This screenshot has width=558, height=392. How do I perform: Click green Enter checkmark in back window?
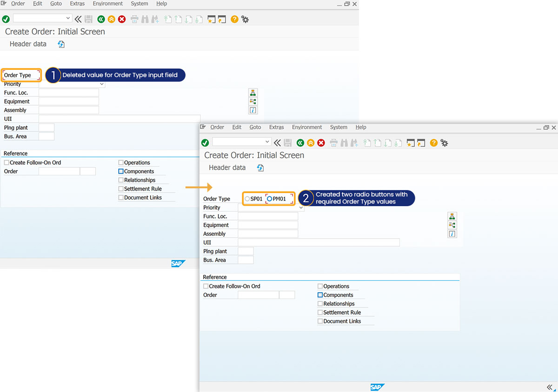pyautogui.click(x=6, y=19)
